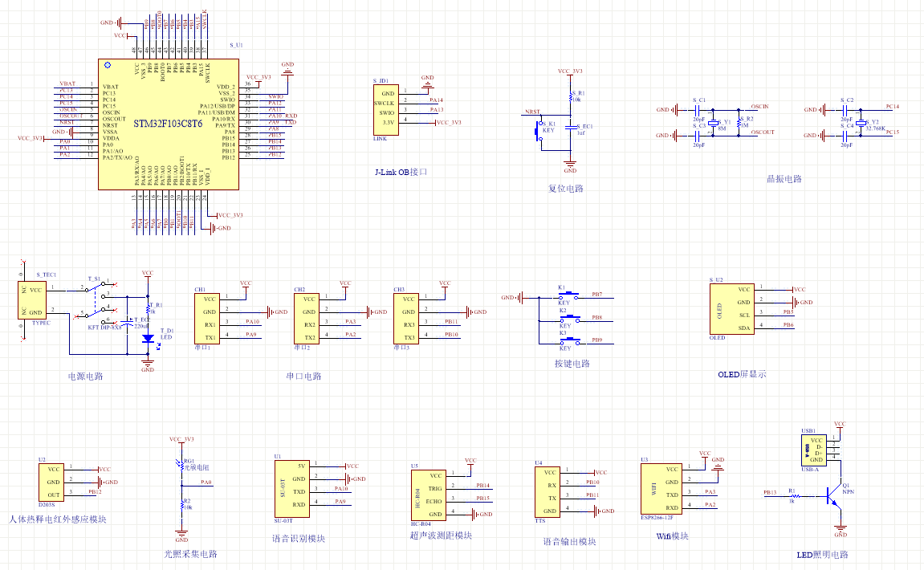Click the "语音识别模块" section label
Viewport: 924px width, 570px height.
(x=299, y=538)
